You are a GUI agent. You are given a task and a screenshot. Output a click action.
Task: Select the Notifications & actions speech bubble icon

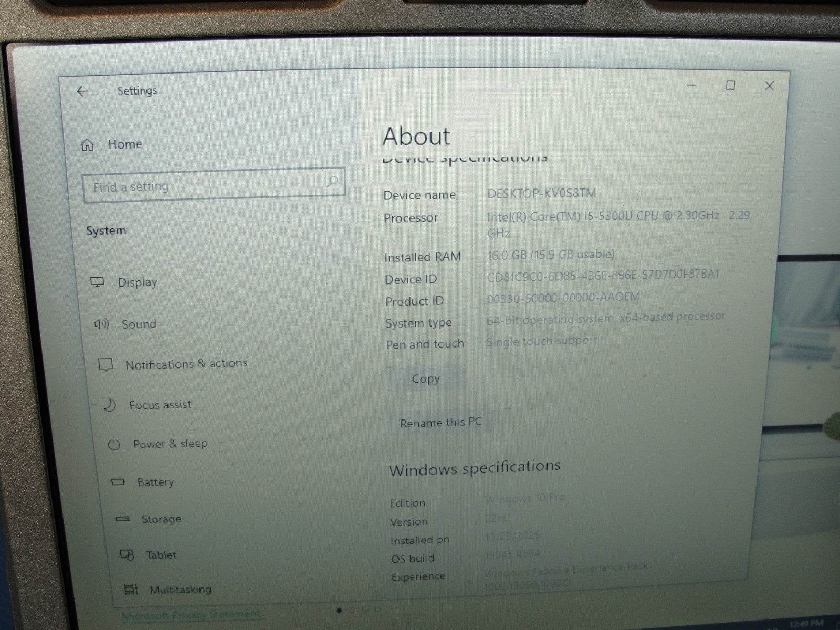click(106, 364)
